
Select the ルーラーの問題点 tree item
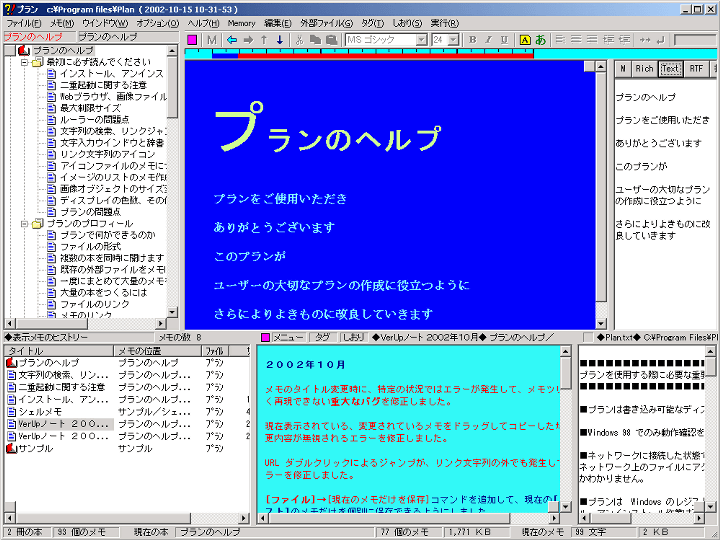(95, 119)
